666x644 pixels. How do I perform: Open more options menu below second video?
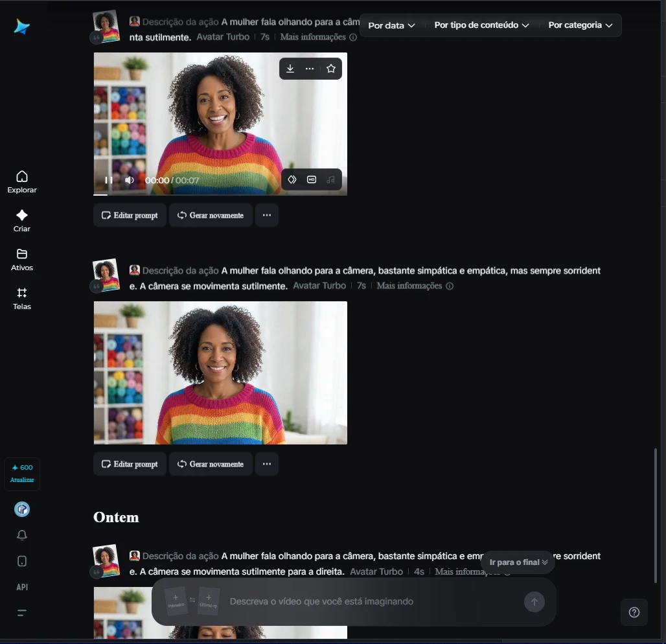pos(267,465)
